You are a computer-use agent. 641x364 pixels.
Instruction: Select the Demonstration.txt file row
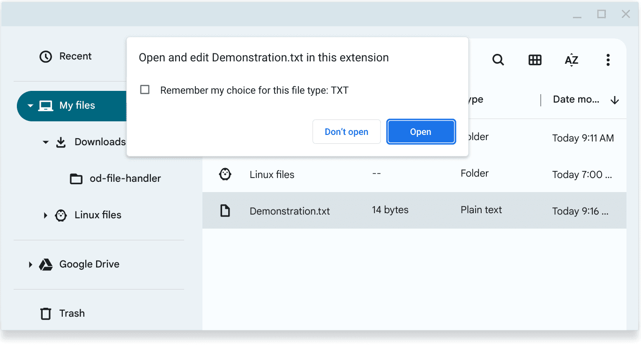[x=290, y=211]
